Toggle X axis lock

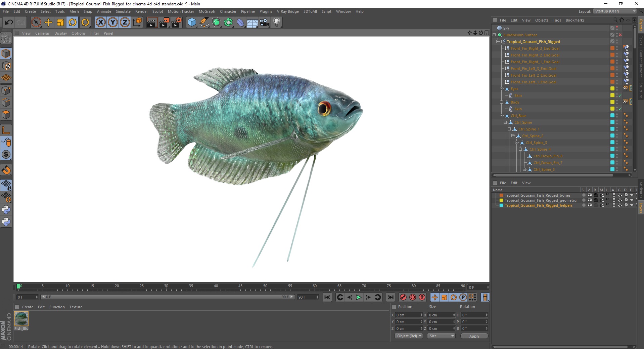(x=100, y=23)
